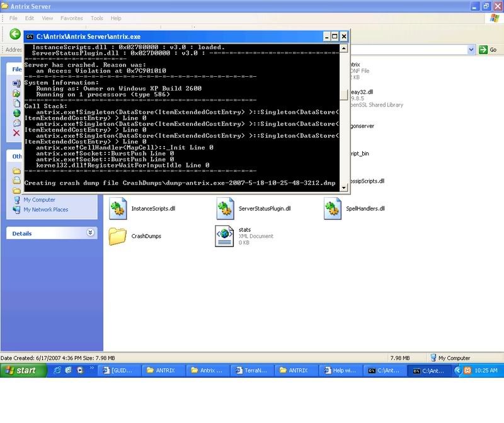Open the Tools menu

point(96,18)
